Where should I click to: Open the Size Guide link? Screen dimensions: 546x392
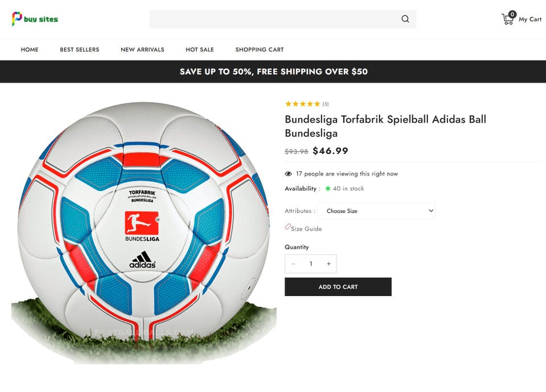[306, 229]
